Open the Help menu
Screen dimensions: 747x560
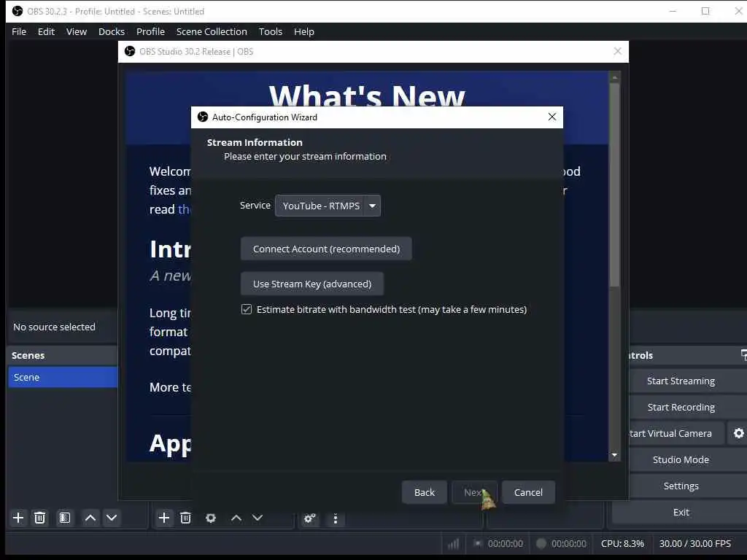click(x=304, y=31)
